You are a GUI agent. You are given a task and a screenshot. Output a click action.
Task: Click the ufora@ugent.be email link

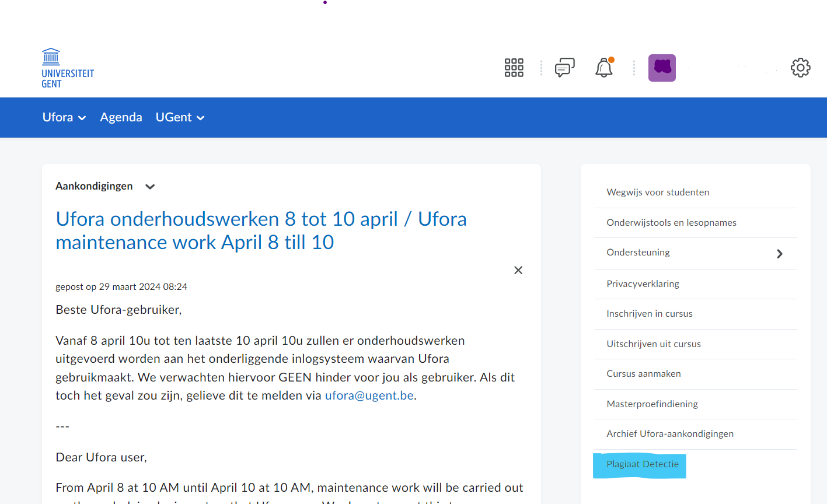click(369, 395)
